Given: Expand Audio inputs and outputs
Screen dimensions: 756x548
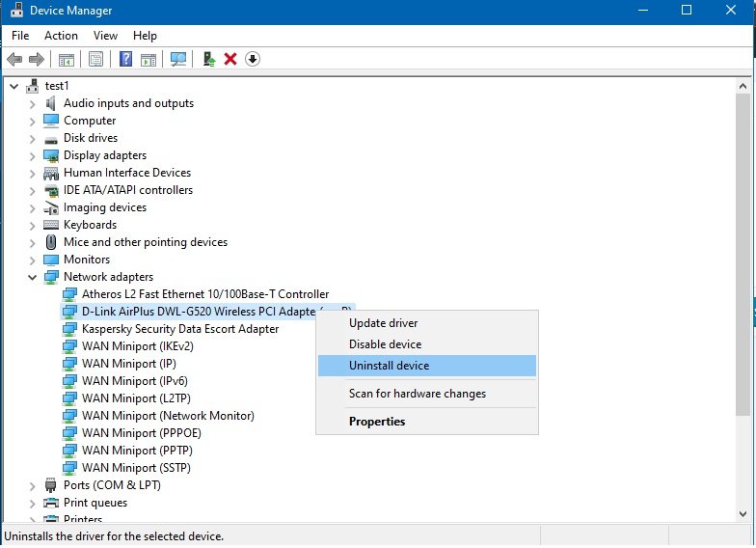Looking at the screenshot, I should 33,104.
